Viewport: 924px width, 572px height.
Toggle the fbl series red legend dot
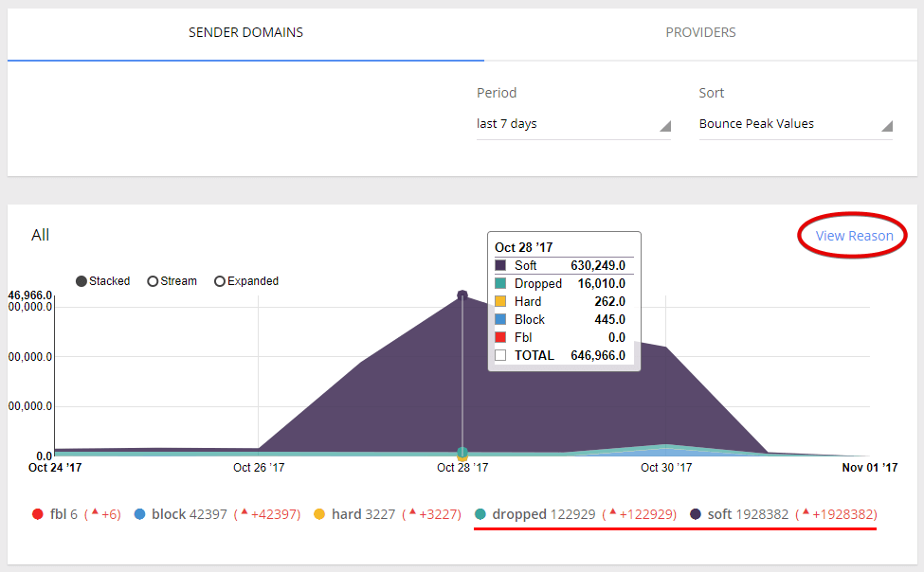(x=38, y=514)
